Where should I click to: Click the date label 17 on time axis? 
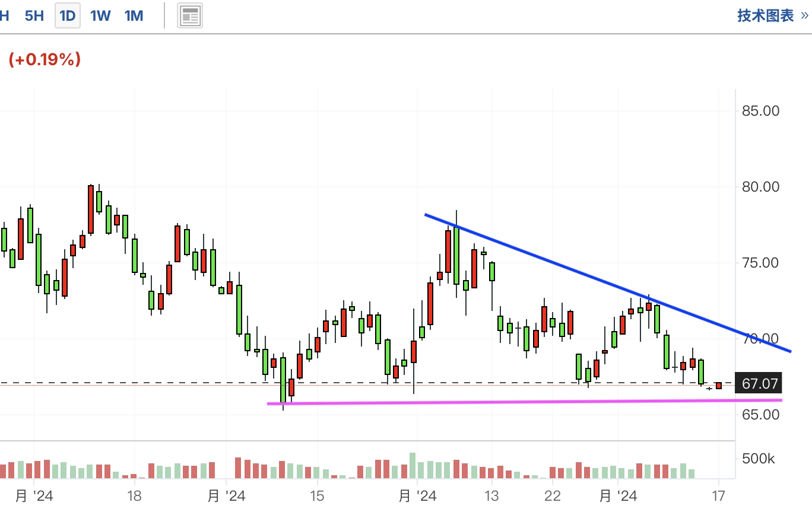point(718,496)
